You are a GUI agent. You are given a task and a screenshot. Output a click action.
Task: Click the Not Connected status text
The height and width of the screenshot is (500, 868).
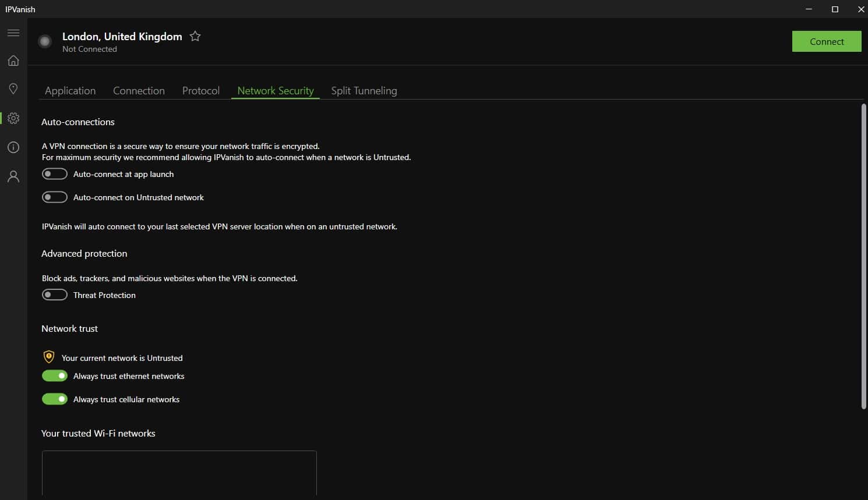[90, 49]
